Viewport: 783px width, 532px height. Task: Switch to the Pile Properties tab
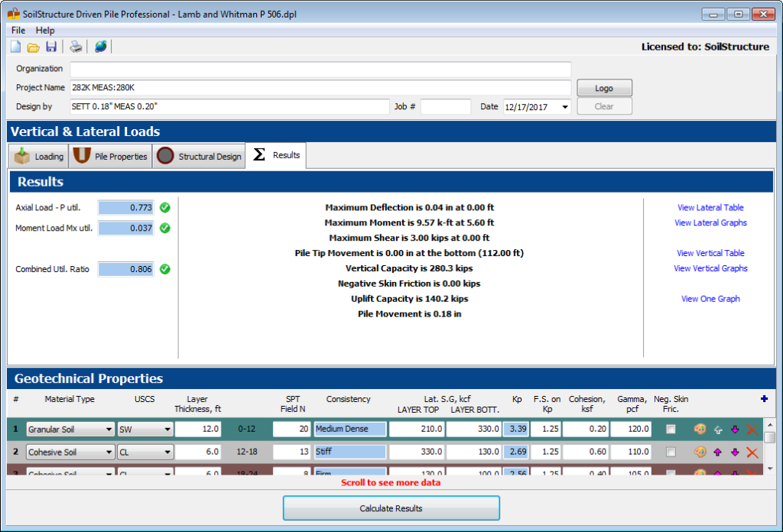(x=110, y=156)
